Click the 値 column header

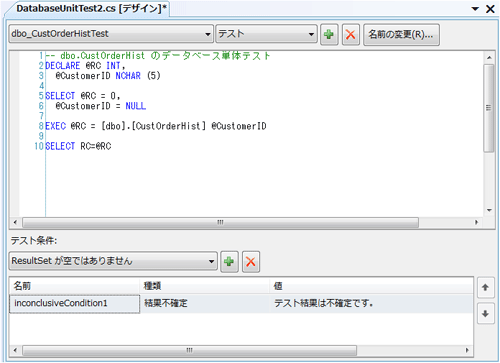pos(371,286)
